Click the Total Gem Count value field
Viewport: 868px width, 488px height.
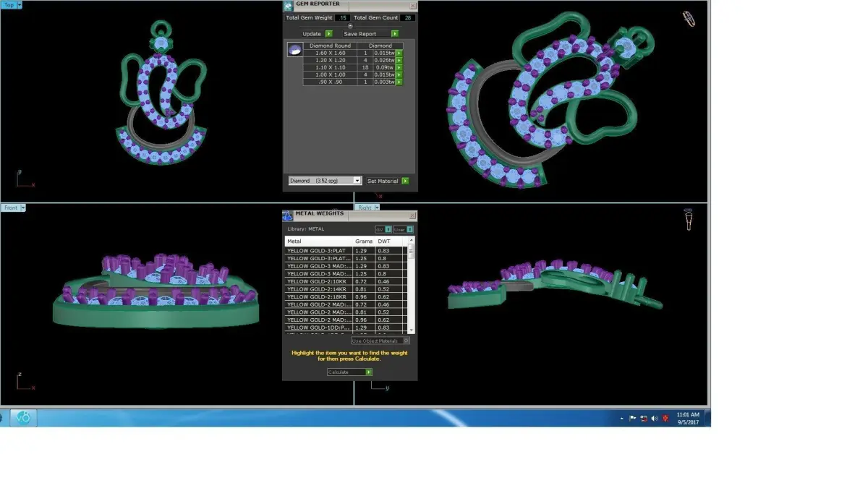pos(407,18)
